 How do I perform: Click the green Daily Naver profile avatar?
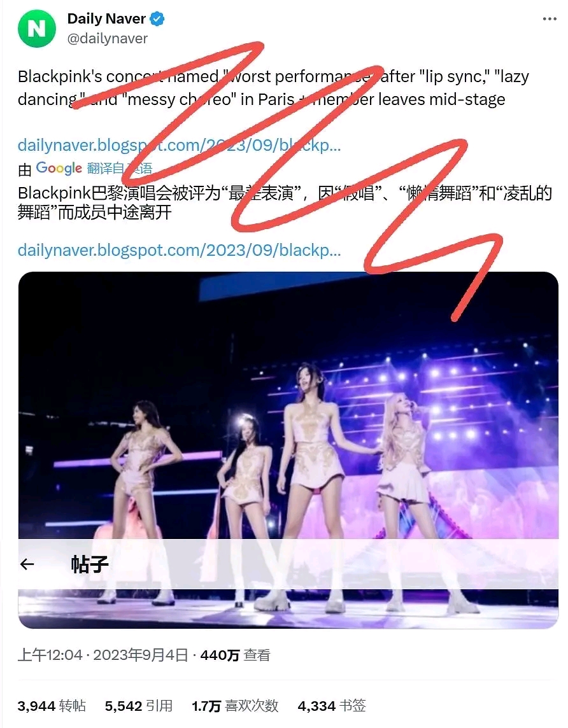[37, 29]
